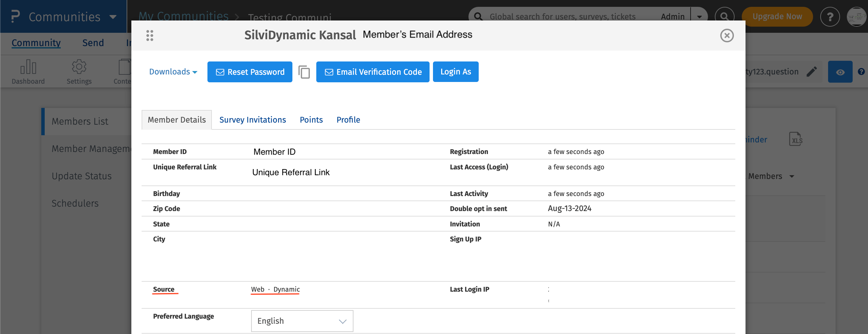Toggle the eye preview button

point(840,72)
